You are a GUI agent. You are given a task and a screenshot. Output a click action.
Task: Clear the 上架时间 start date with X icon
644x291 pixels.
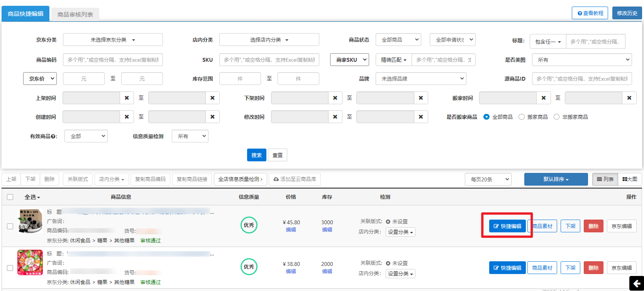point(127,98)
